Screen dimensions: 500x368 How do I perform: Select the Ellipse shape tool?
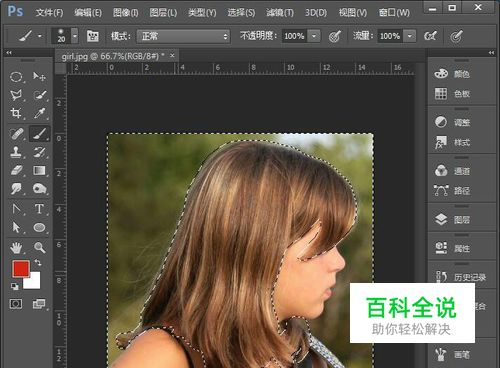(40, 228)
